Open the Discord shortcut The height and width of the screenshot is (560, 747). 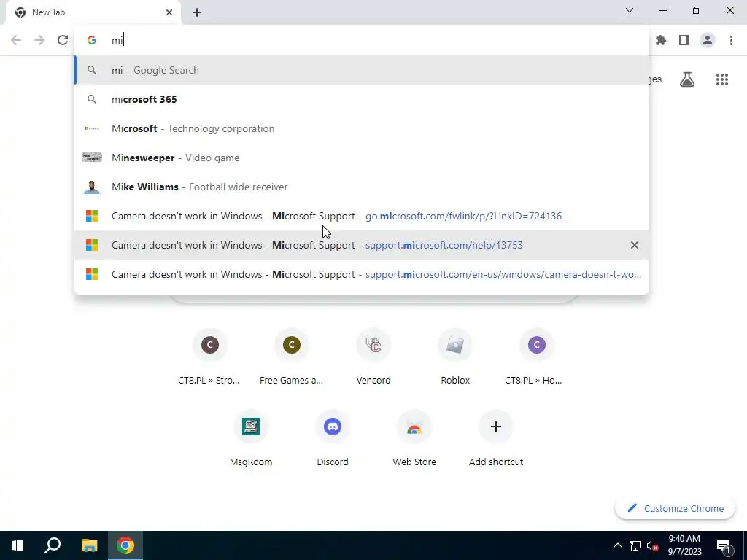click(x=333, y=437)
